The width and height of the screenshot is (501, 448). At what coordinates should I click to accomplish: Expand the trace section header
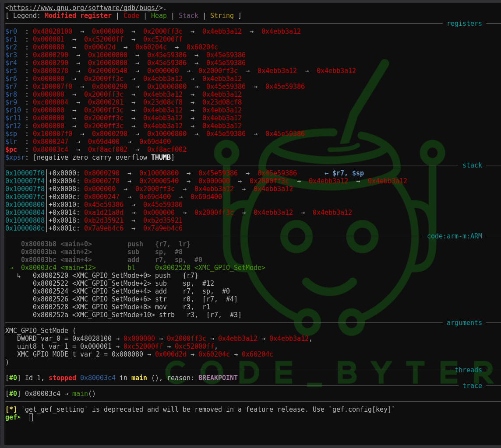click(x=473, y=385)
